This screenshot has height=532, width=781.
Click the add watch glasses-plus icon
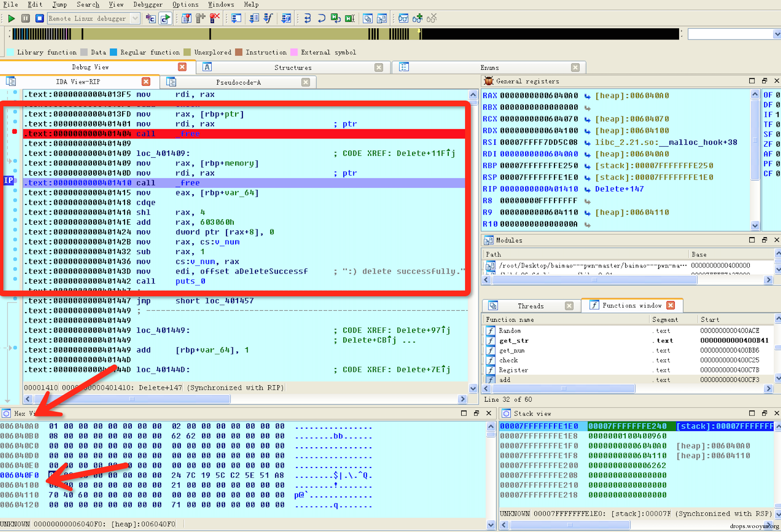417,18
